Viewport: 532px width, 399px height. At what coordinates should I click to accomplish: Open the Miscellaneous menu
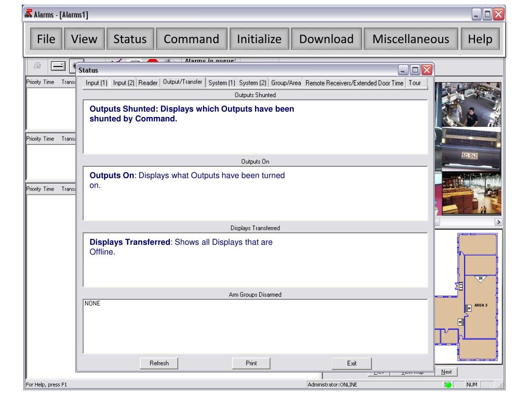click(410, 39)
